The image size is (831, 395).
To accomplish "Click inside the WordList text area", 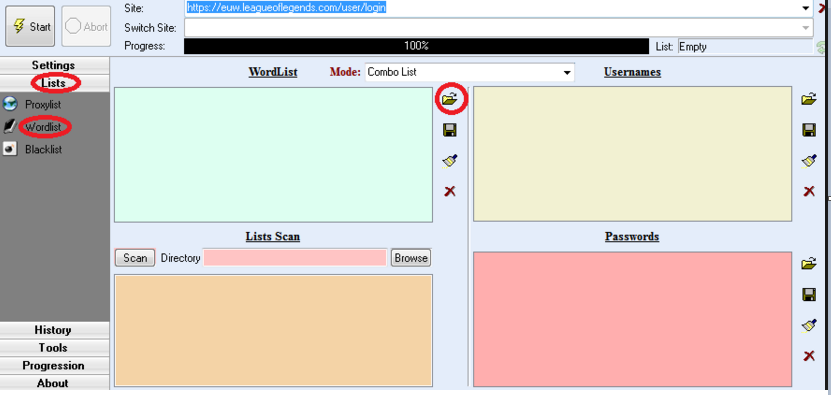I will pyautogui.click(x=273, y=155).
